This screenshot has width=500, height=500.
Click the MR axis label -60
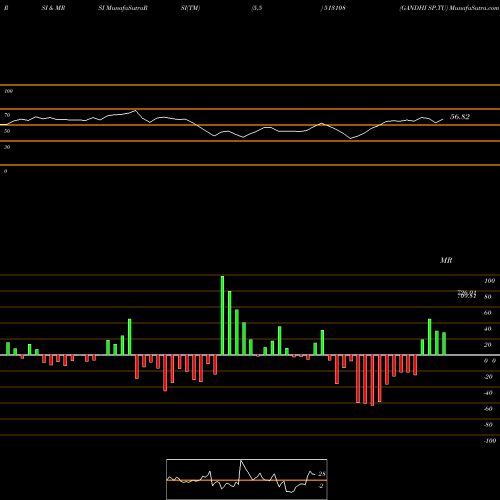(x=488, y=409)
